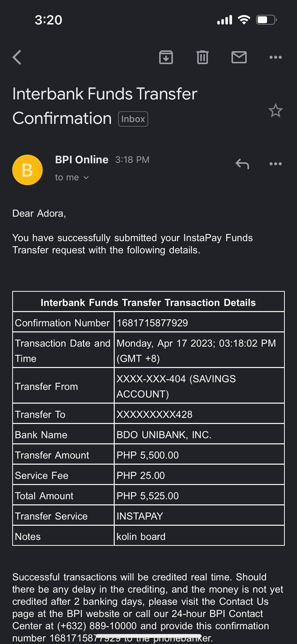Tap the iOS home indicator bar

148,636
